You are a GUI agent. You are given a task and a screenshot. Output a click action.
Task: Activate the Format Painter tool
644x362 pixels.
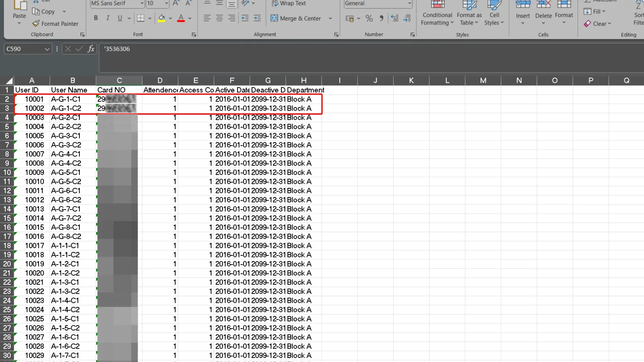(x=56, y=24)
